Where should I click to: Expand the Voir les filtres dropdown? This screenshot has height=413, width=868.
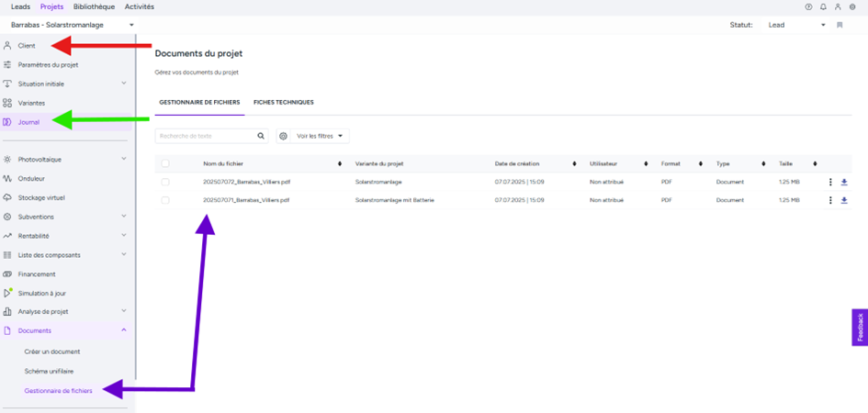tap(320, 136)
